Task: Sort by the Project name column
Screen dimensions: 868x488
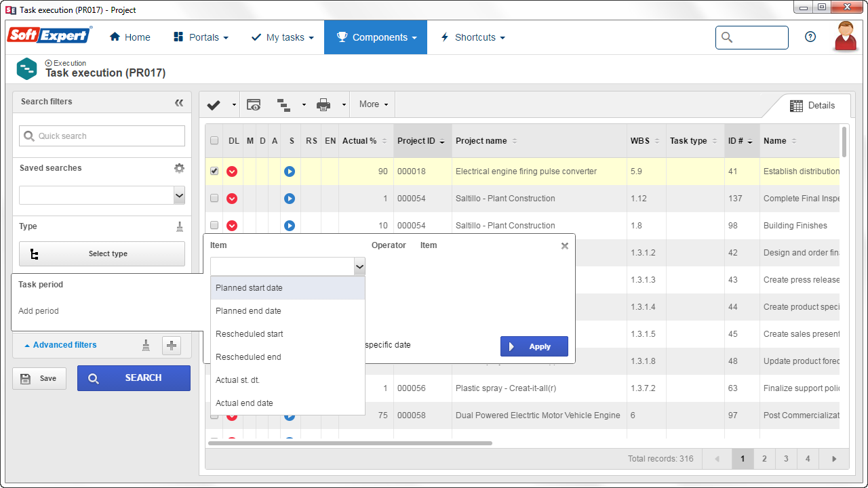Action: point(539,141)
